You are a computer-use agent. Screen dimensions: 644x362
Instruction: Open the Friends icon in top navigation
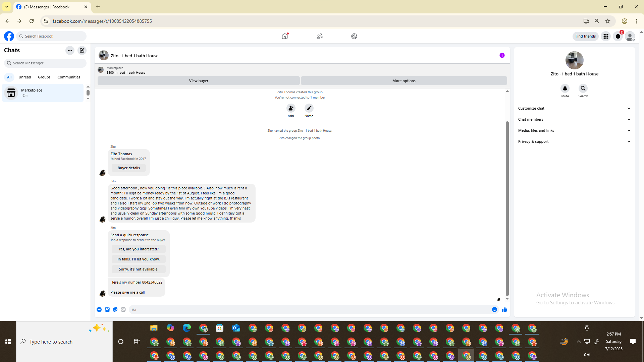coord(319,36)
